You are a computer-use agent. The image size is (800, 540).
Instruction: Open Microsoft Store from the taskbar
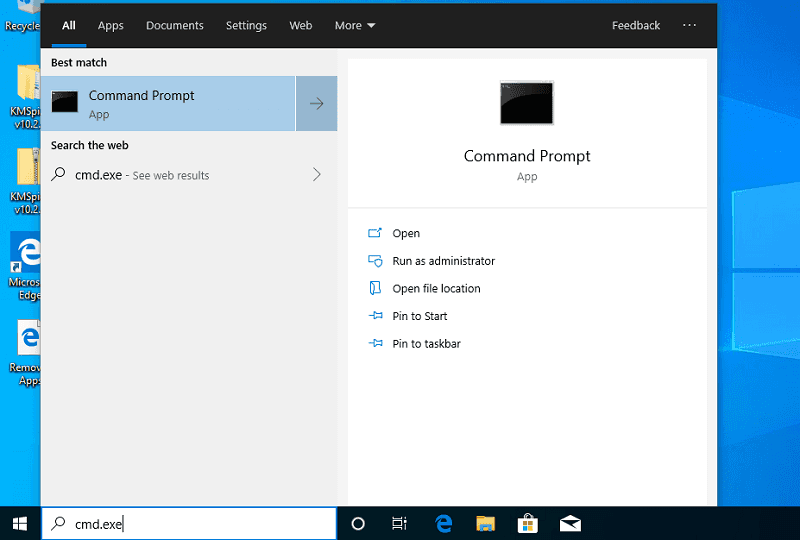coord(528,523)
